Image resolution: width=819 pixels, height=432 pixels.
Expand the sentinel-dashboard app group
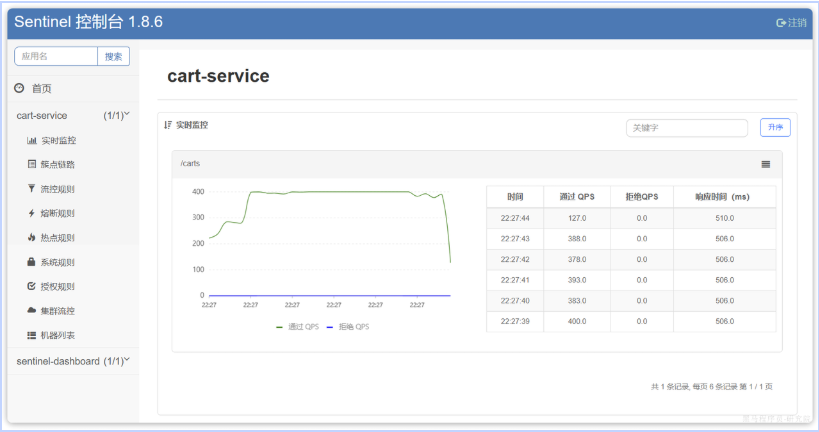point(127,360)
